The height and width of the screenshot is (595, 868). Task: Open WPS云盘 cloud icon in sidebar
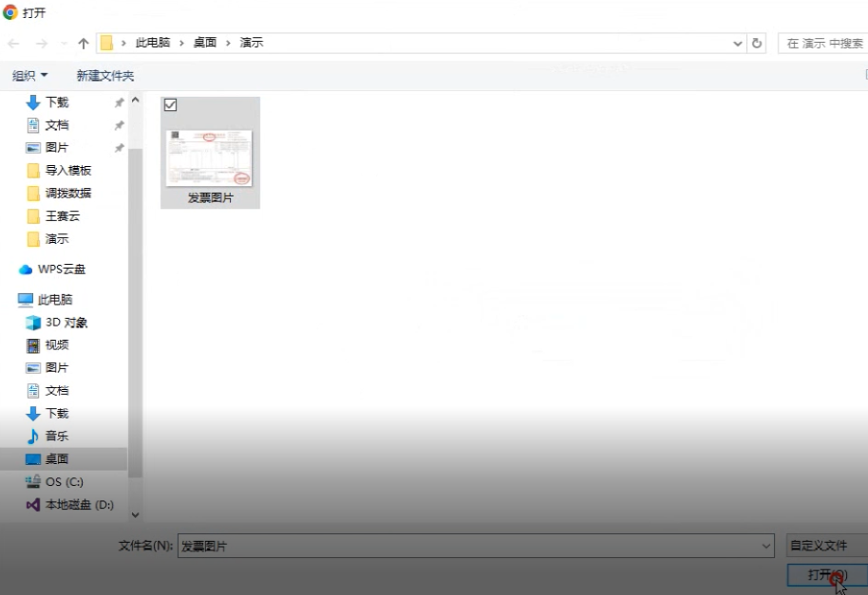26,270
